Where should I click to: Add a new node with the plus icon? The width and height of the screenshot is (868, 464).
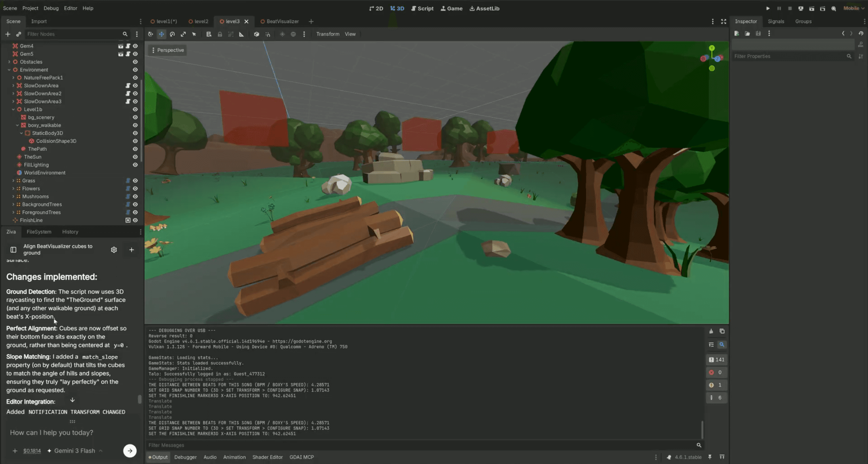pos(7,34)
